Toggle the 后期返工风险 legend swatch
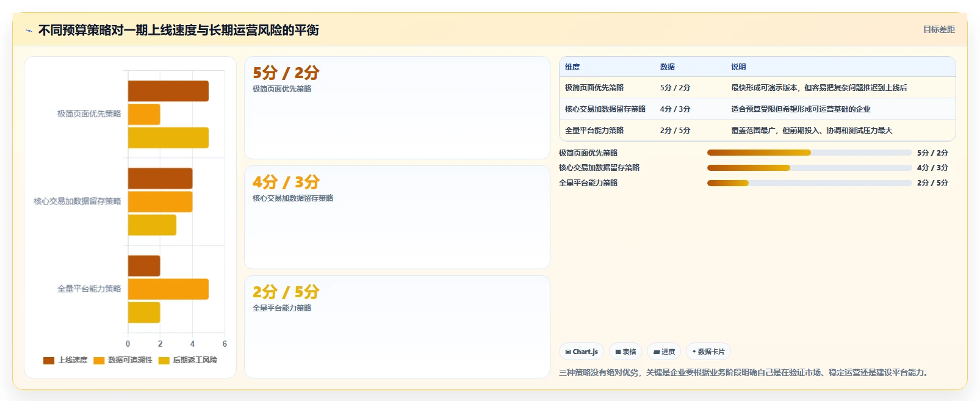This screenshot has width=980, height=401. (x=164, y=361)
